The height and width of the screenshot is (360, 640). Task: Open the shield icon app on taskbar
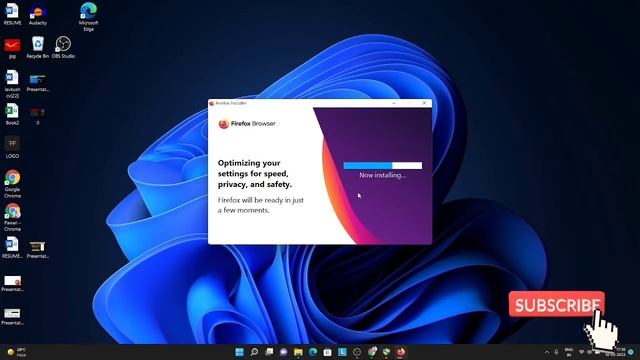386,352
